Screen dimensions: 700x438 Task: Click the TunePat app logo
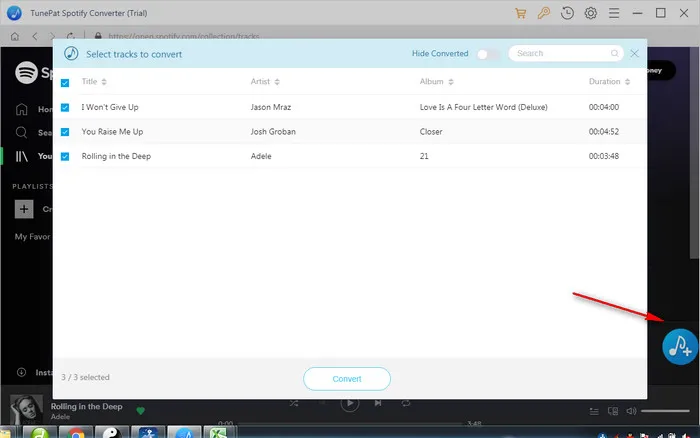[x=14, y=13]
